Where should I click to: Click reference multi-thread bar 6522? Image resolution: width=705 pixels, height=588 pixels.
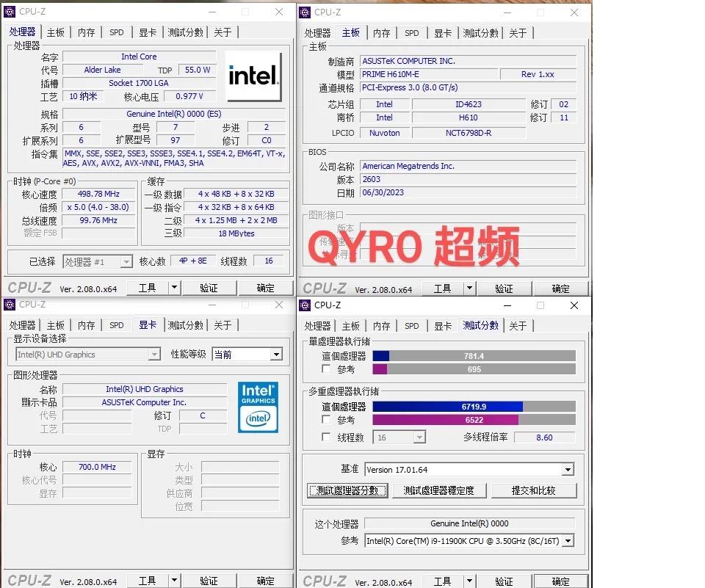point(474,420)
